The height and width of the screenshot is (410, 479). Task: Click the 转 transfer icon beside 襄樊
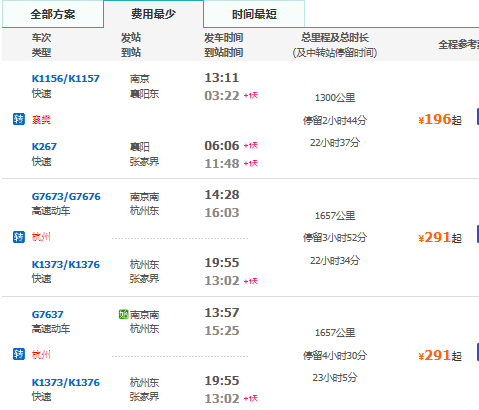click(x=19, y=119)
